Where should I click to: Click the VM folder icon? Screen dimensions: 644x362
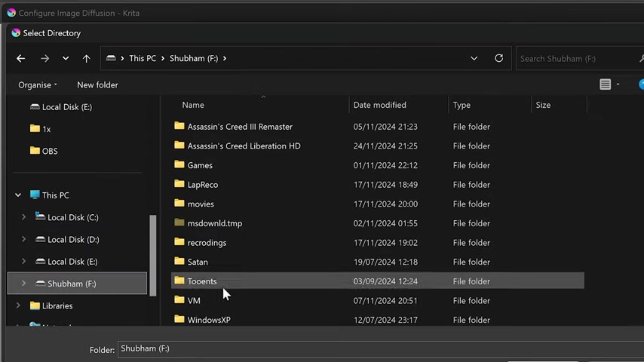pos(179,300)
